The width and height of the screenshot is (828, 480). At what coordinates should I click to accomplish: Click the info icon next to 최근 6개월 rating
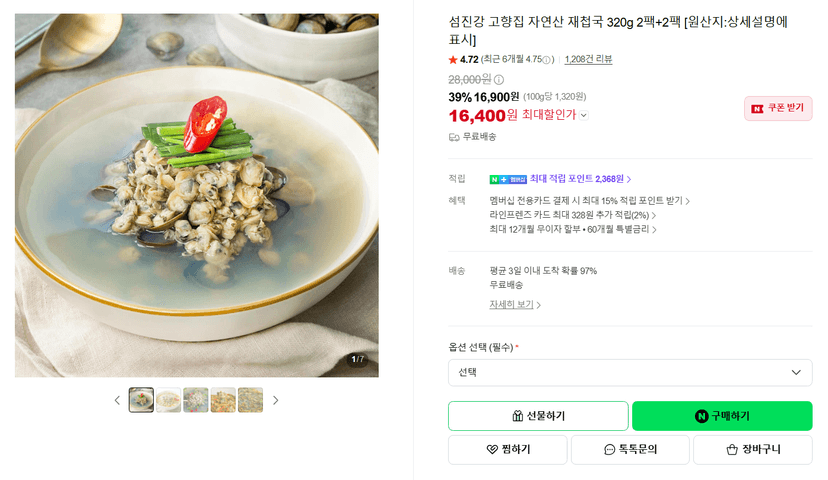(x=547, y=60)
